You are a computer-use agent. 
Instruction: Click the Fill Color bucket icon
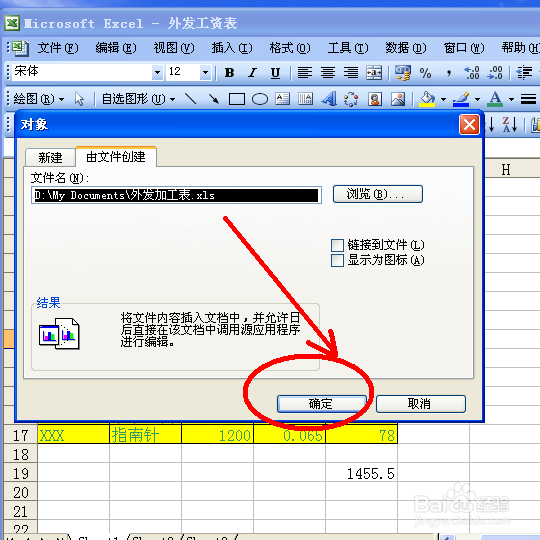click(x=427, y=99)
